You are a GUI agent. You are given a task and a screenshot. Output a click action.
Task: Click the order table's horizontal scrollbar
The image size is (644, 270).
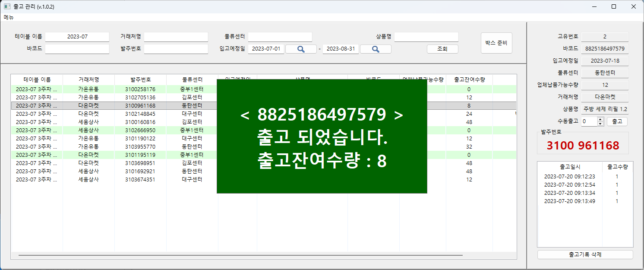240,255
